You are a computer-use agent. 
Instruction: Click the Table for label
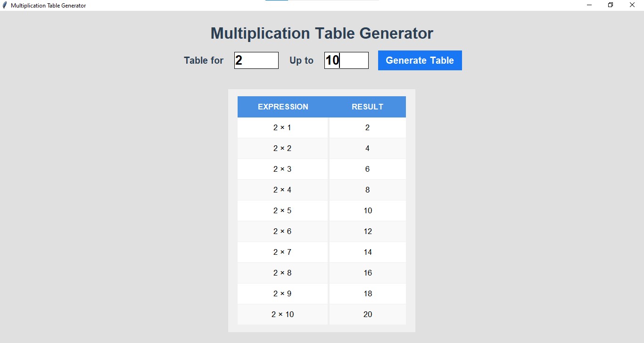tap(204, 60)
